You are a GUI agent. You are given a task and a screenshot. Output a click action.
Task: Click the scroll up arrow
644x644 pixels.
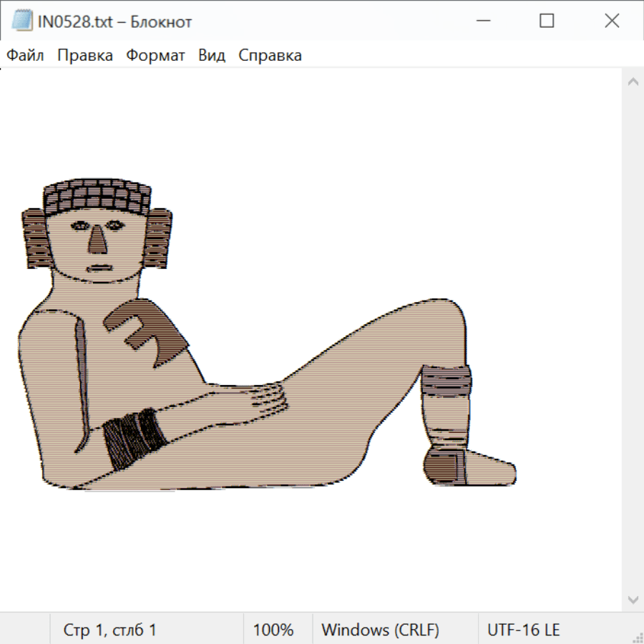[633, 82]
